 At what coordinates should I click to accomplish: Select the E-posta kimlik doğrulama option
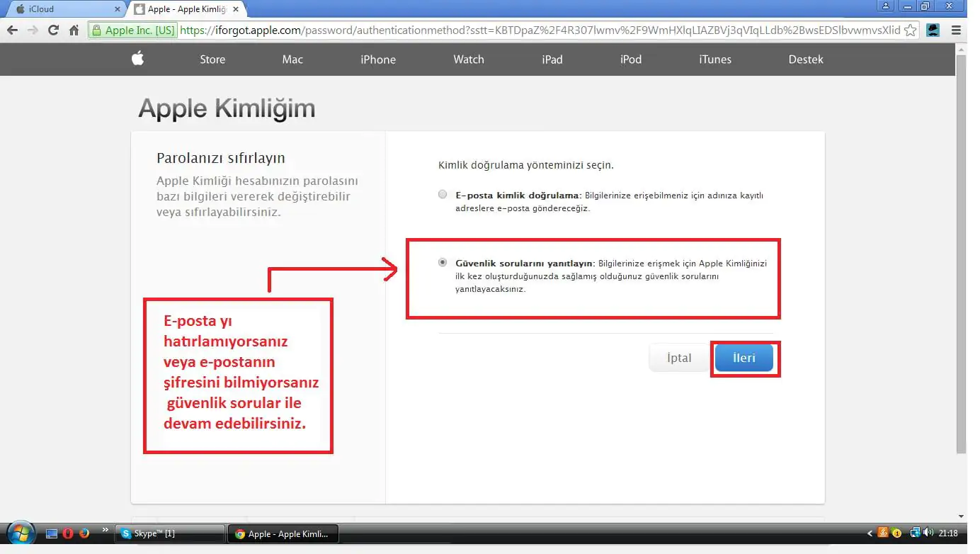point(443,194)
